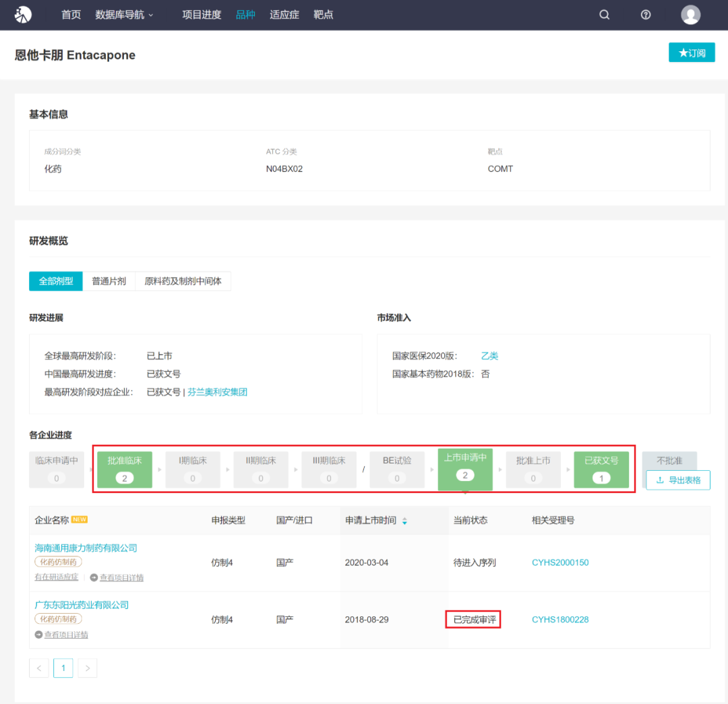Open the user avatar profile
The height and width of the screenshot is (704, 728).
(x=690, y=15)
